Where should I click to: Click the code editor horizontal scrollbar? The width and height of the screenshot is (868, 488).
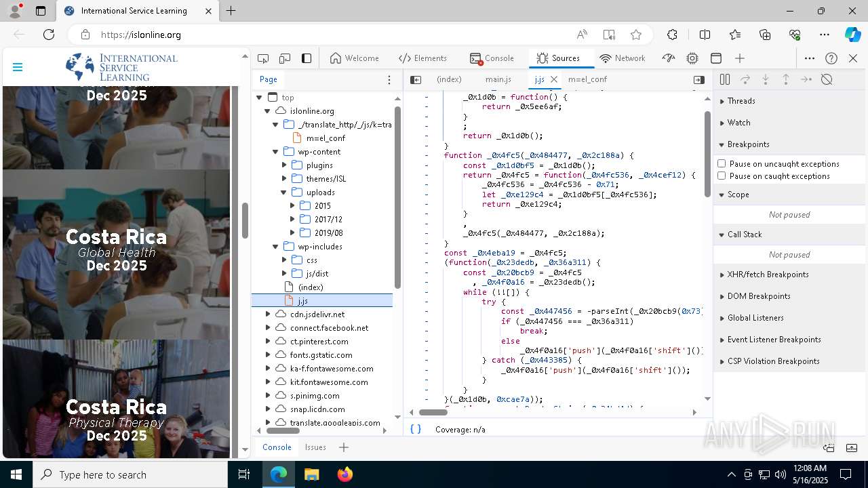[433, 412]
